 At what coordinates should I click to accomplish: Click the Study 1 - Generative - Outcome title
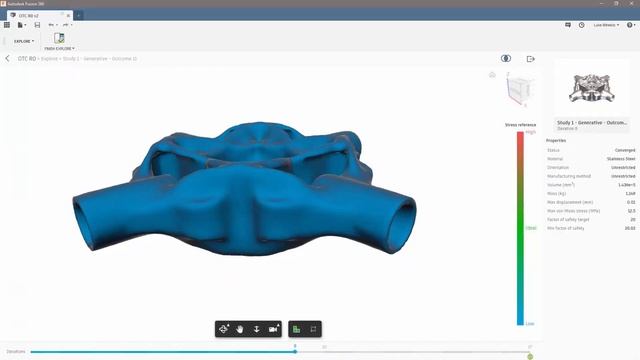tap(592, 122)
